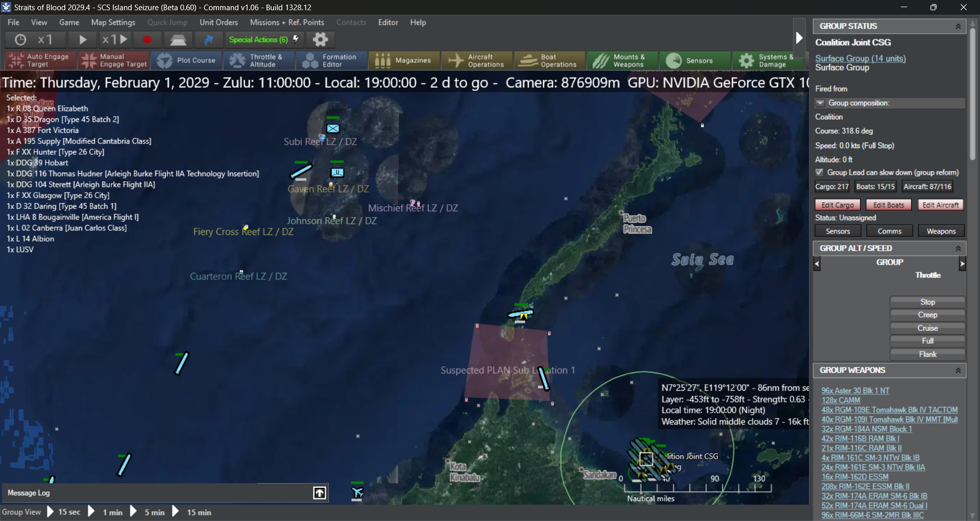Image resolution: width=980 pixels, height=521 pixels.
Task: Open Systems & Damage window
Action: [x=767, y=60]
